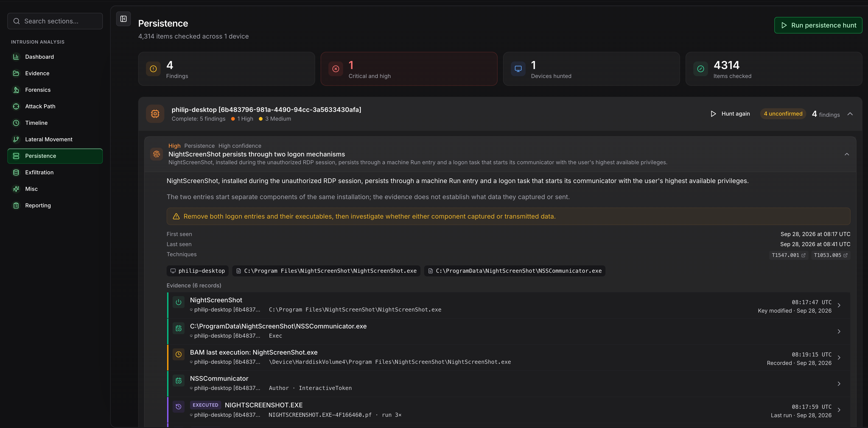Focus the Search sections field
868x428 pixels.
[55, 21]
